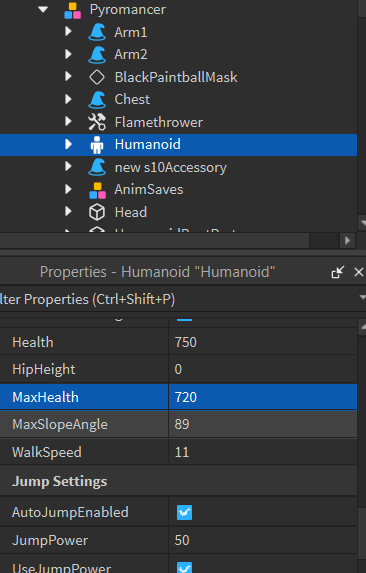
Task: Undock the Properties panel
Action: tap(338, 272)
